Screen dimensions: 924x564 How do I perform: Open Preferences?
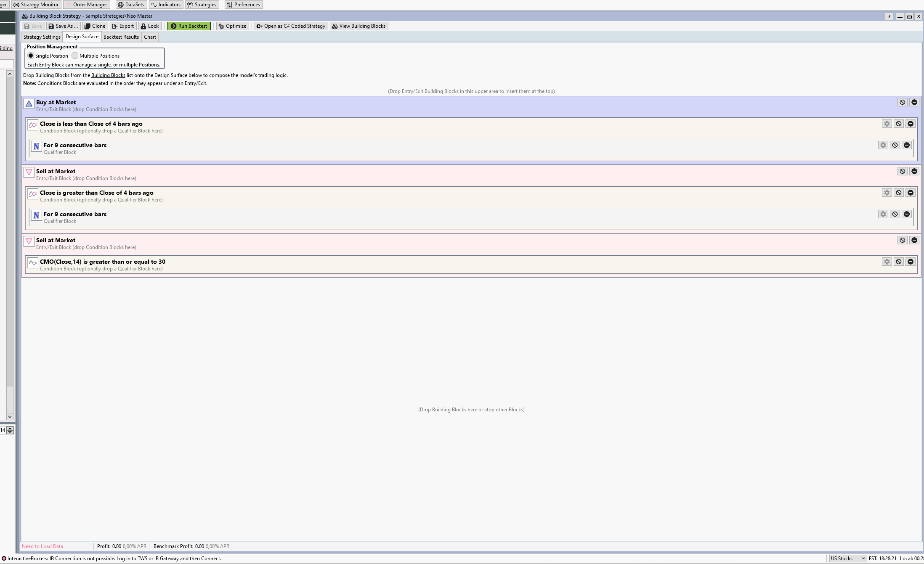point(243,5)
